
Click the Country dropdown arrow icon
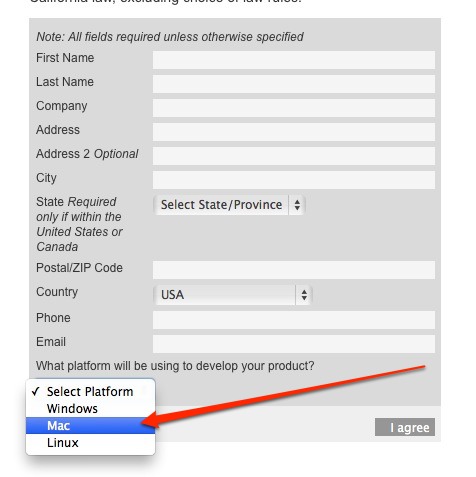coord(304,295)
